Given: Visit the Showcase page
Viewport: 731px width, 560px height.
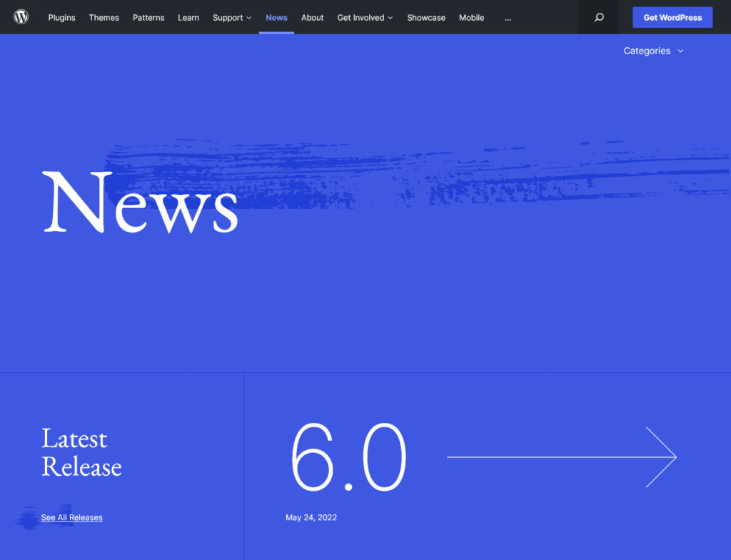Looking at the screenshot, I should click(x=426, y=17).
